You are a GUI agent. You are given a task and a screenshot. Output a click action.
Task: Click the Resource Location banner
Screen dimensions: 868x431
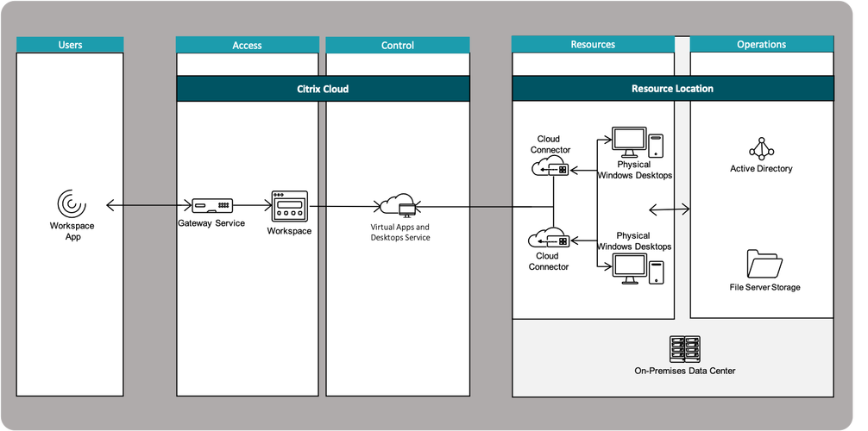(x=673, y=89)
